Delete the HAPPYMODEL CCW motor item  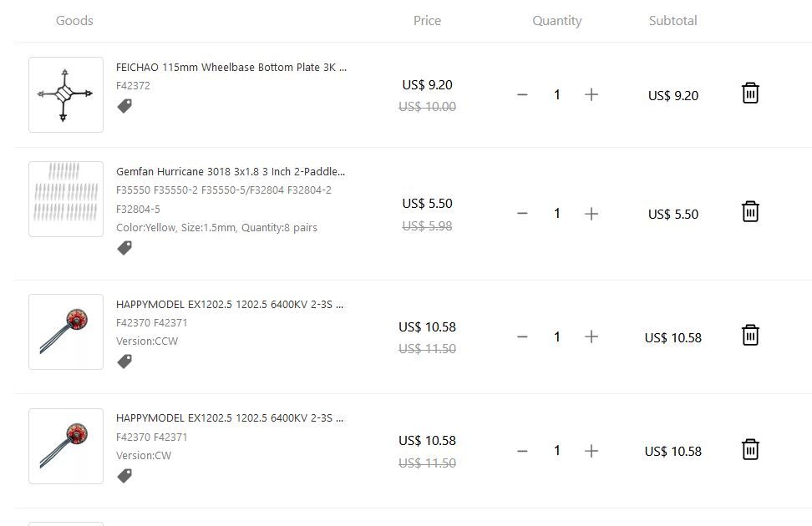[x=750, y=335]
